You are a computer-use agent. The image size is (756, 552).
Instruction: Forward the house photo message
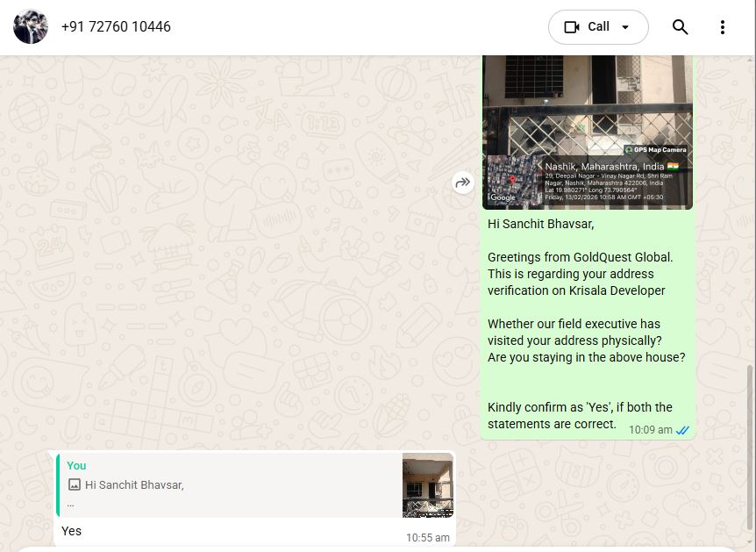tap(462, 183)
